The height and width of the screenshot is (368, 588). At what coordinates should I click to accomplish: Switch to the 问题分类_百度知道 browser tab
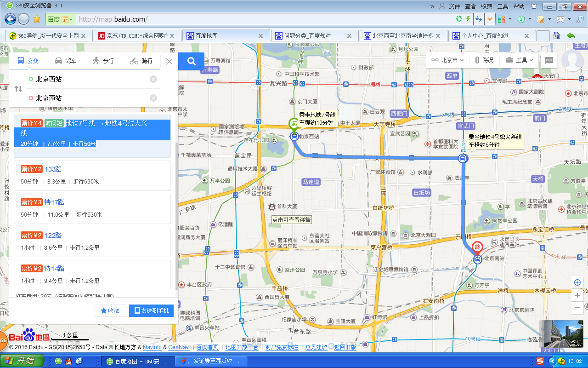(x=315, y=36)
